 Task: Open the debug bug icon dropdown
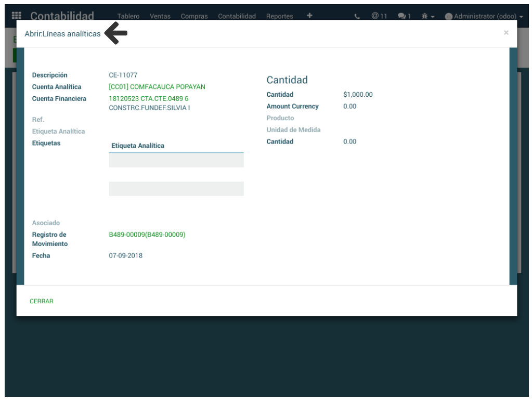click(428, 16)
